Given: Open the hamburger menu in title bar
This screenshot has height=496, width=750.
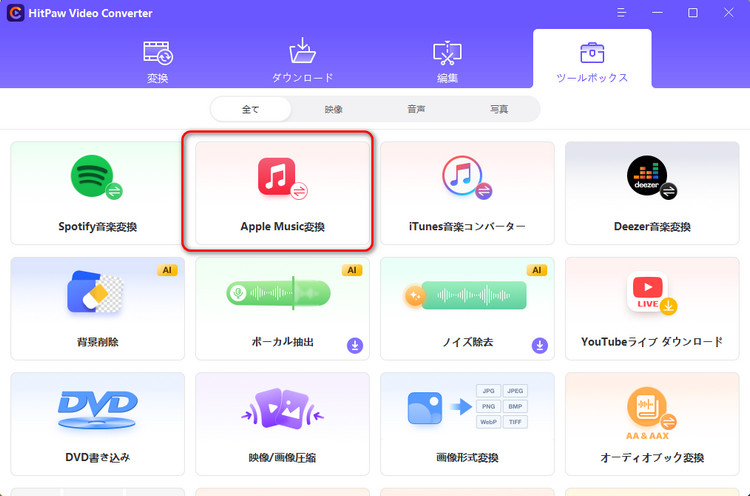Looking at the screenshot, I should (621, 12).
